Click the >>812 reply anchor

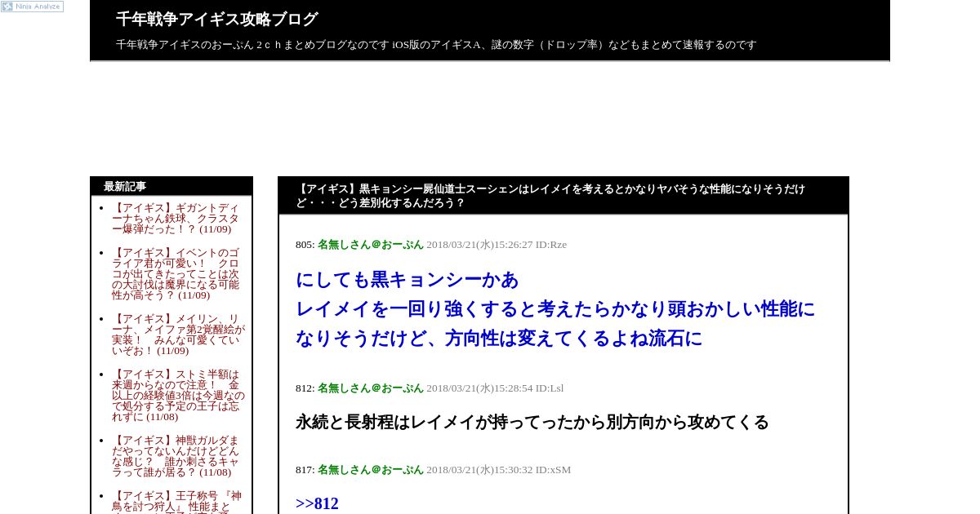(317, 503)
